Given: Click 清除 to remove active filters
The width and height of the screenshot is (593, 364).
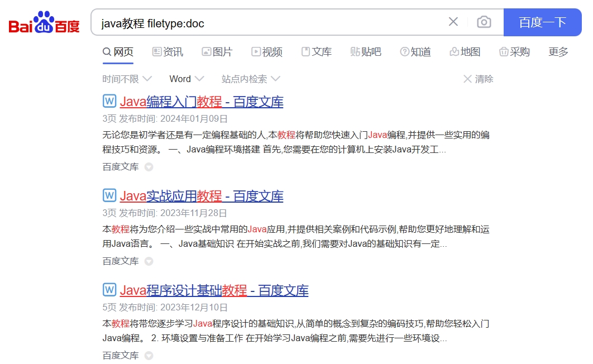Looking at the screenshot, I should tap(479, 79).
